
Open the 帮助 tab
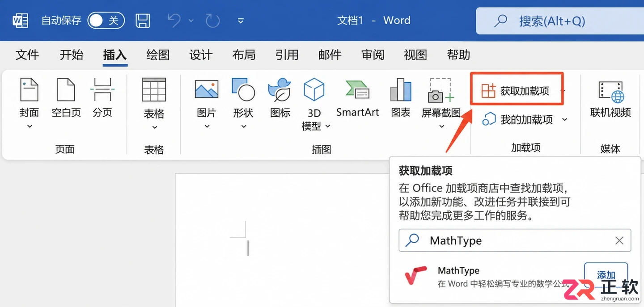458,55
